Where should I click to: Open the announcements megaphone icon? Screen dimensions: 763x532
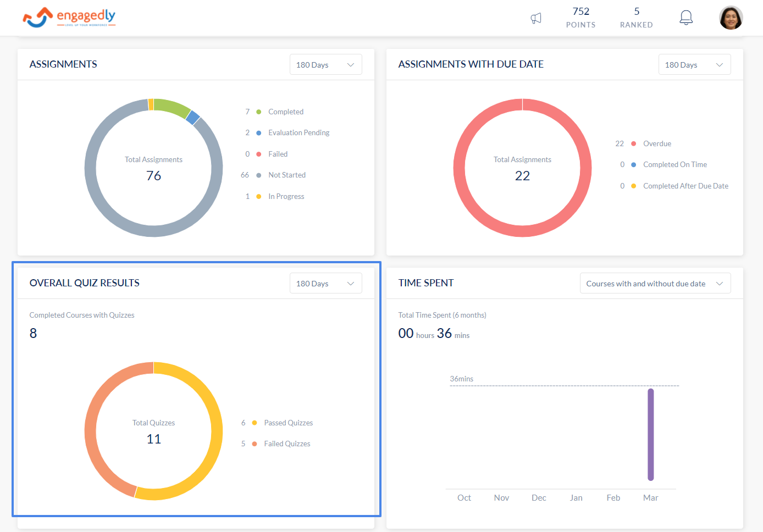point(536,18)
